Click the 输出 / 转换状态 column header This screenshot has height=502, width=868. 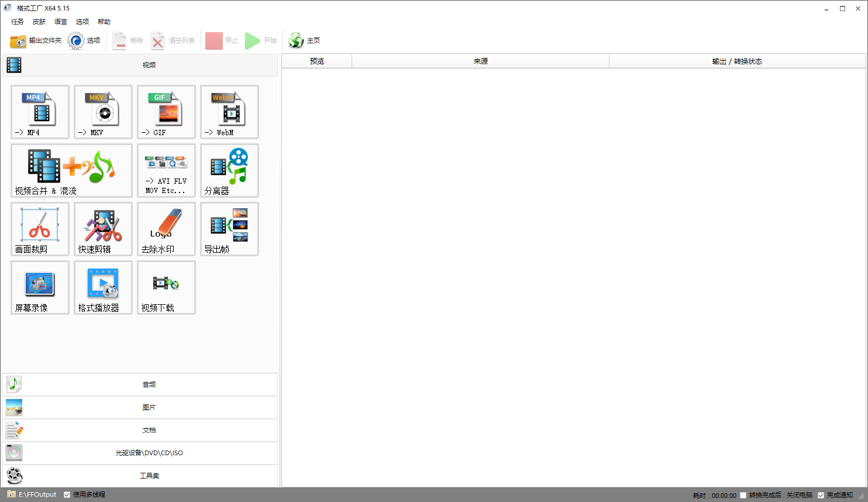coord(737,61)
